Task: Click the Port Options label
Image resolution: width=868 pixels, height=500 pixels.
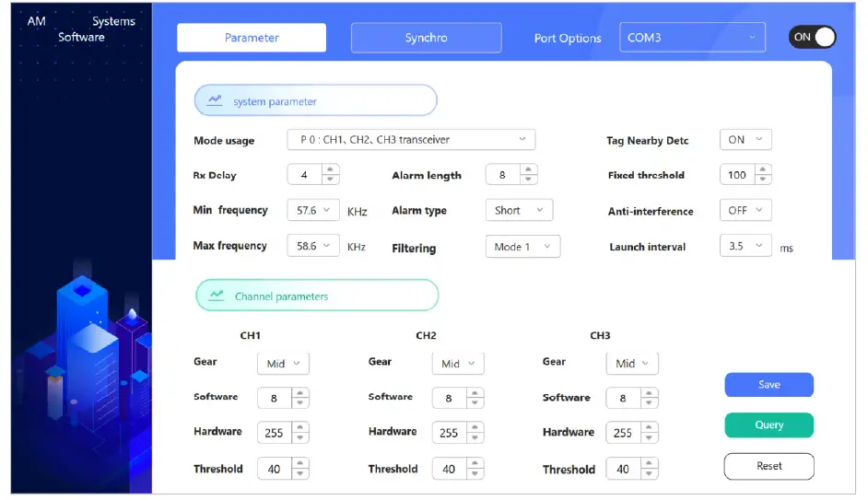Action: pyautogui.click(x=568, y=38)
